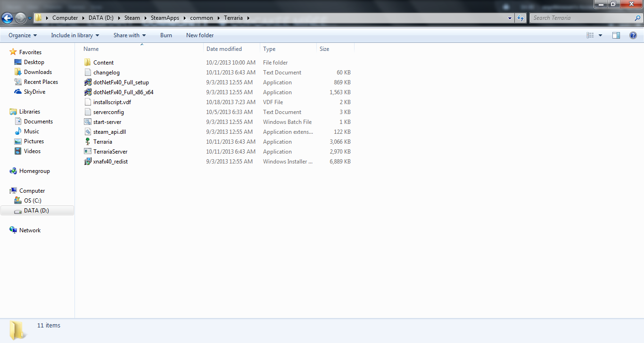Viewport: 644px width, 343px height.
Task: Select the DATA (D:) drive in sidebar
Action: point(37,211)
